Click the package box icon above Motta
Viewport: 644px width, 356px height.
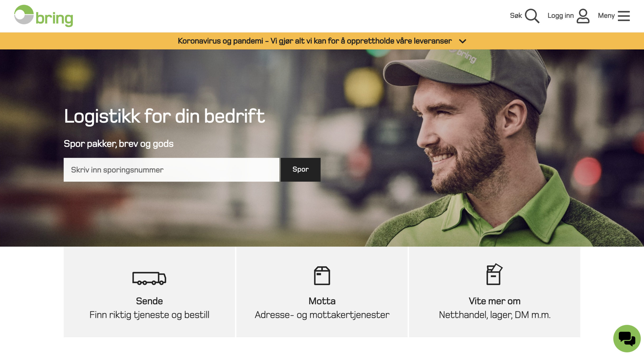pos(322,276)
